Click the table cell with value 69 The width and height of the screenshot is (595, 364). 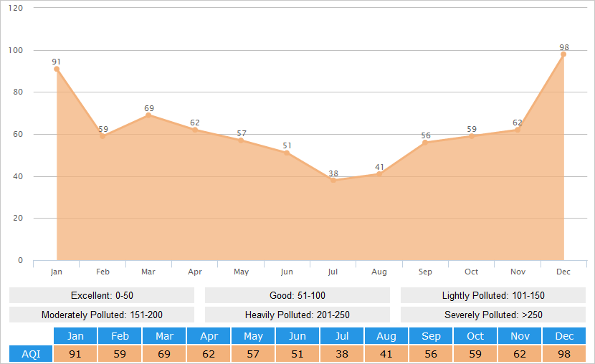pyautogui.click(x=164, y=354)
